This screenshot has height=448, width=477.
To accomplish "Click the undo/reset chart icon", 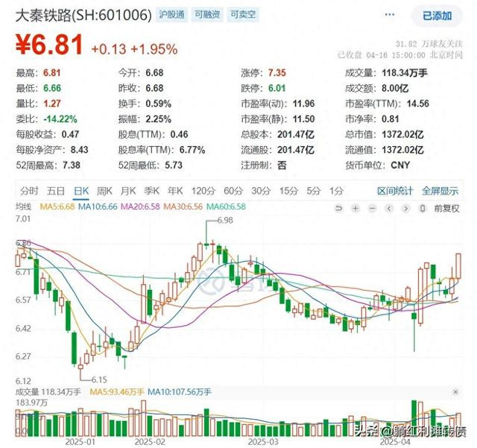I will (338, 209).
